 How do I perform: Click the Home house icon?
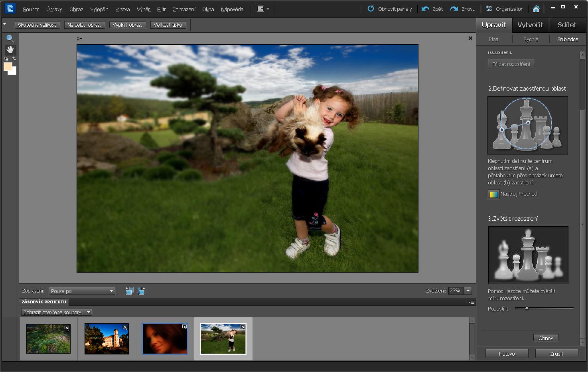click(536, 9)
